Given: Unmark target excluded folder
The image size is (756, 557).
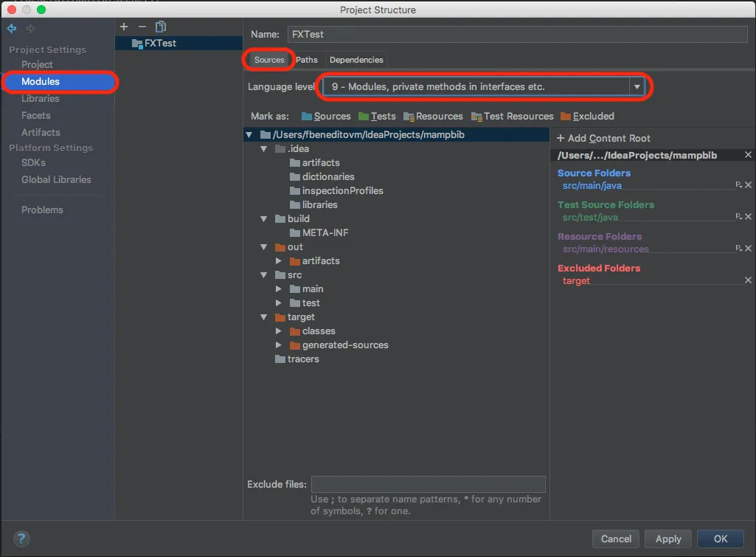Looking at the screenshot, I should [749, 280].
